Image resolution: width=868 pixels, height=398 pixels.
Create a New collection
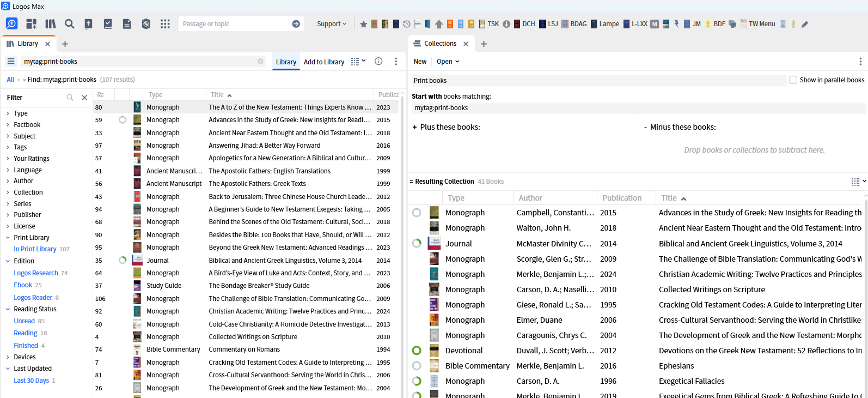coord(420,62)
